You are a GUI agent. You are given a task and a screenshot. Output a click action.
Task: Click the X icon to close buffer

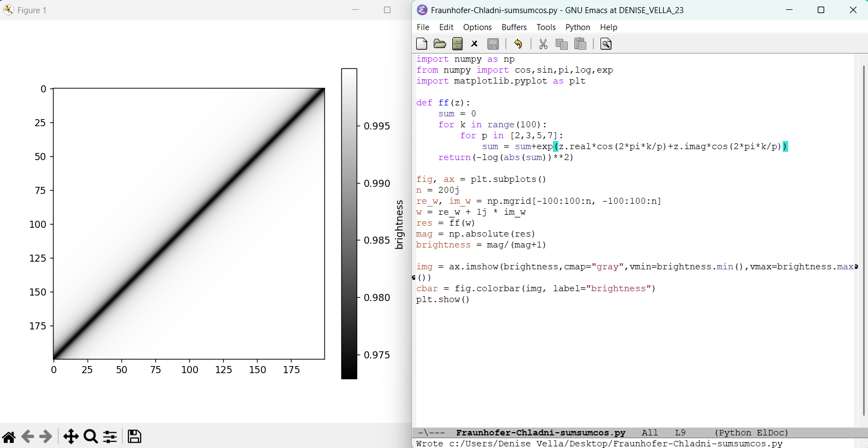475,44
